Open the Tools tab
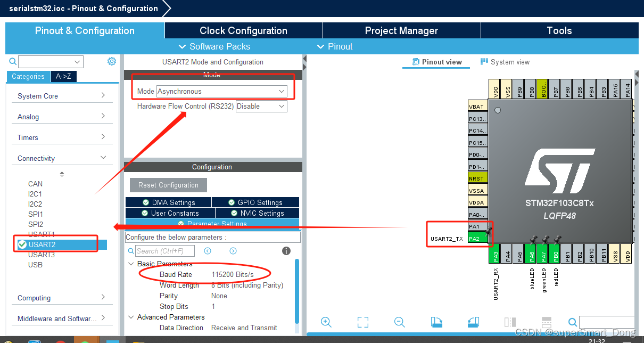Viewport: 644px width, 343px height. pyautogui.click(x=559, y=30)
